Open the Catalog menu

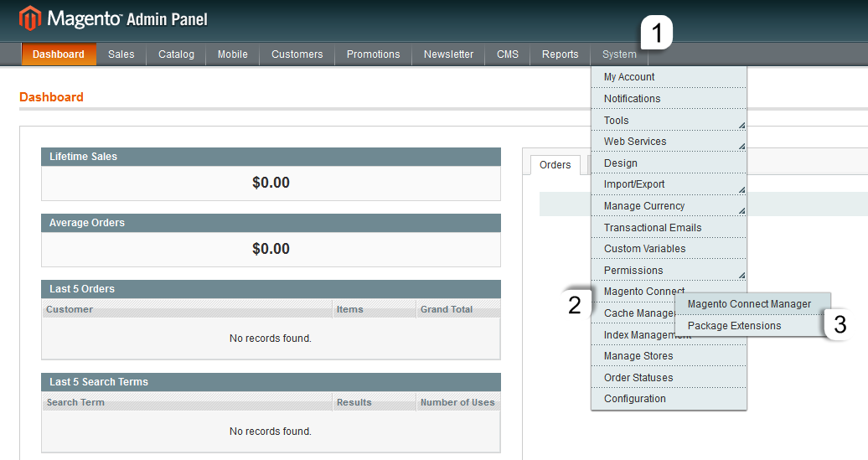(176, 54)
